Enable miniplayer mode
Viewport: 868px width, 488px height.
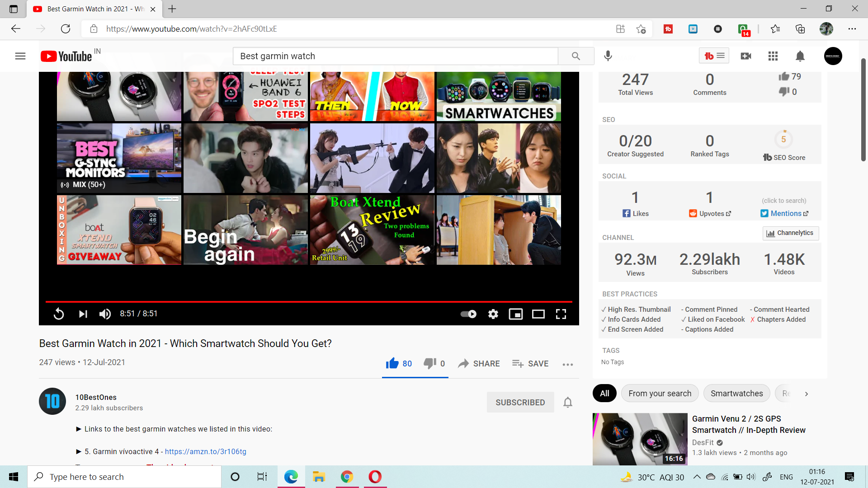click(516, 314)
